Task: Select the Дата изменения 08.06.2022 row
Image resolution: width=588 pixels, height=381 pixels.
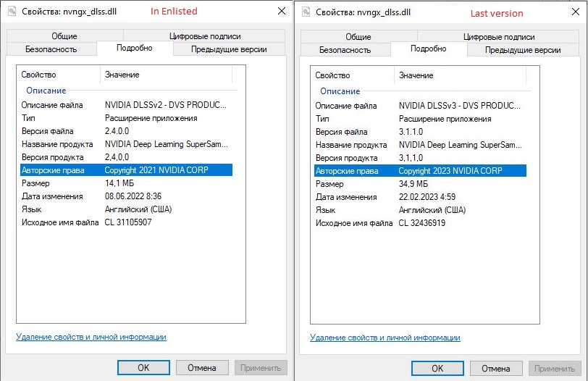Action: click(x=125, y=197)
